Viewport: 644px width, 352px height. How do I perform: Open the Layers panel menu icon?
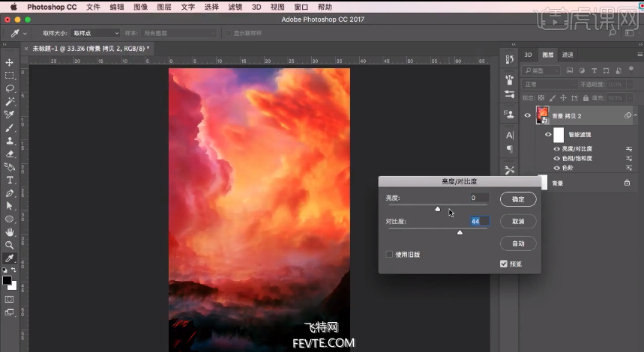(640, 54)
